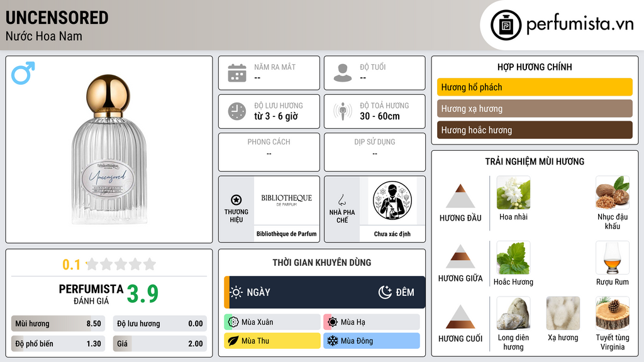Click the Hương hoắc hương brown accord bar
Image resolution: width=644 pixels, height=362 pixels.
pyautogui.click(x=535, y=130)
